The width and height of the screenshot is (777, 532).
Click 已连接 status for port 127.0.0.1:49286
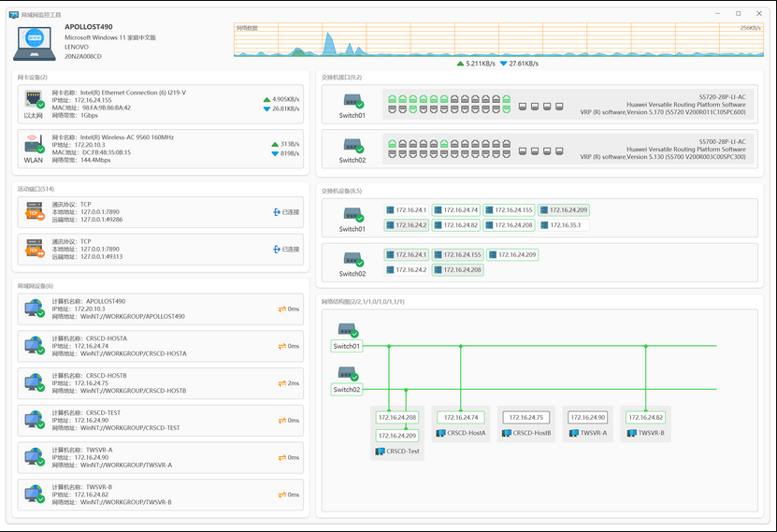286,212
